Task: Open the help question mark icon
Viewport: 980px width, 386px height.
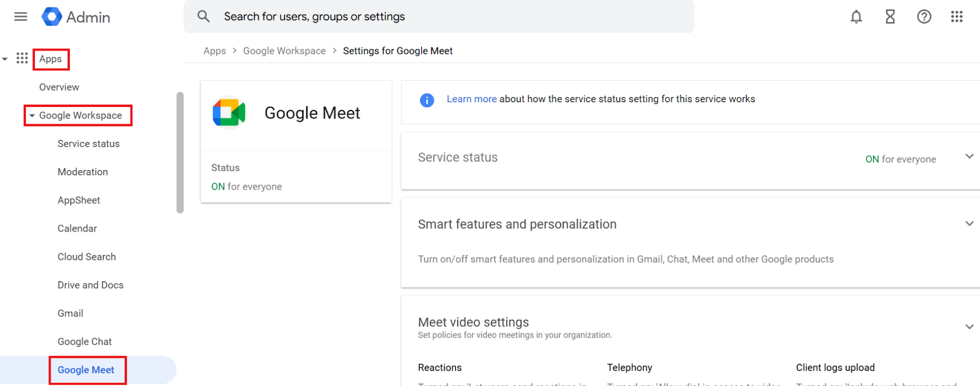Action: click(924, 17)
